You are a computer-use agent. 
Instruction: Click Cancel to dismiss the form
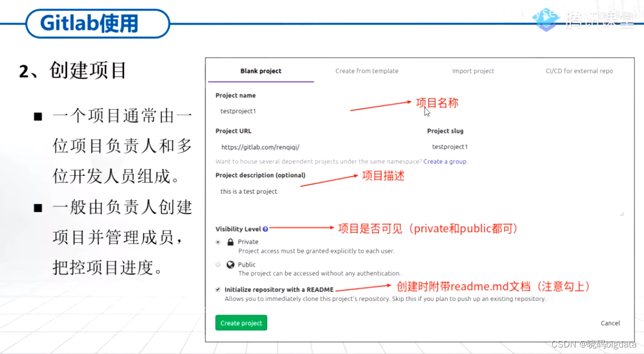pos(610,323)
